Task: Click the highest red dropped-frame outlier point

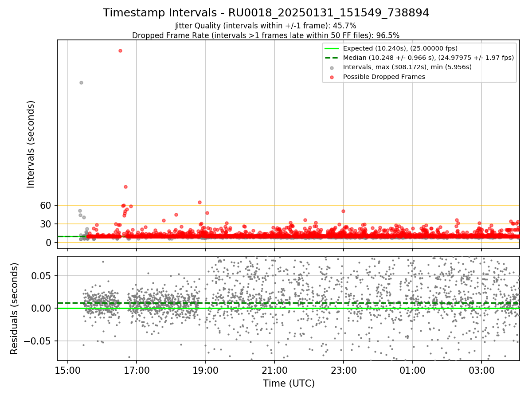Action: tap(120, 51)
